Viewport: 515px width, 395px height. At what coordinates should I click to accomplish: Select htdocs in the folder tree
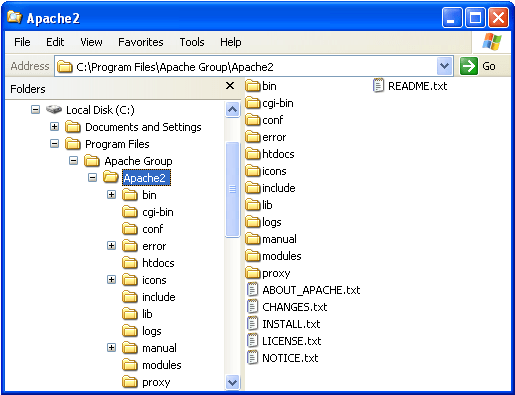[158, 263]
